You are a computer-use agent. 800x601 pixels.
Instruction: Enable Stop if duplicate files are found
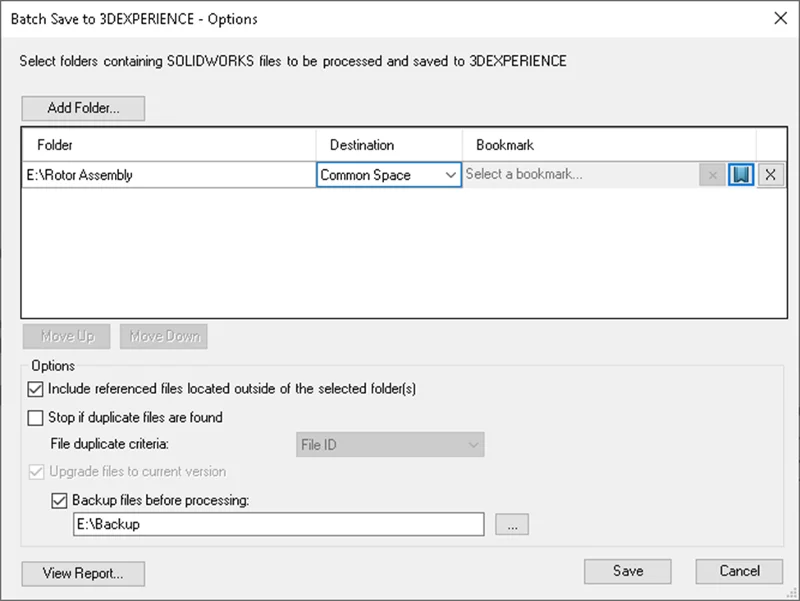point(37,417)
